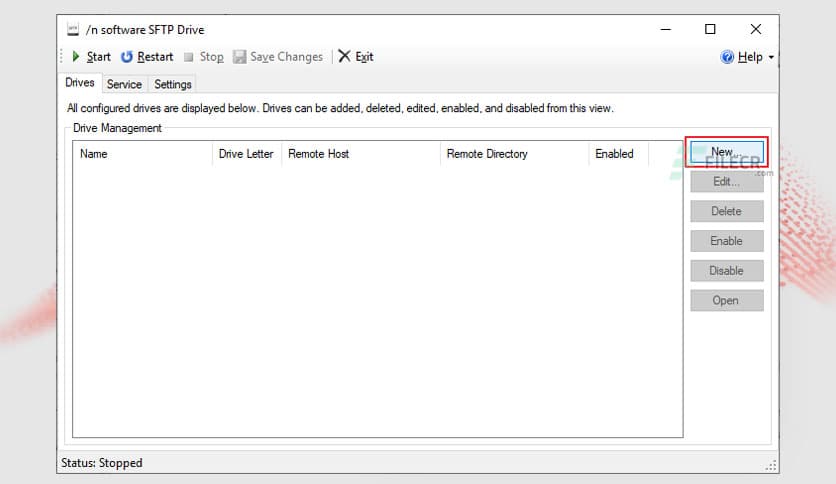Click the Restart label in the toolbar

[155, 57]
